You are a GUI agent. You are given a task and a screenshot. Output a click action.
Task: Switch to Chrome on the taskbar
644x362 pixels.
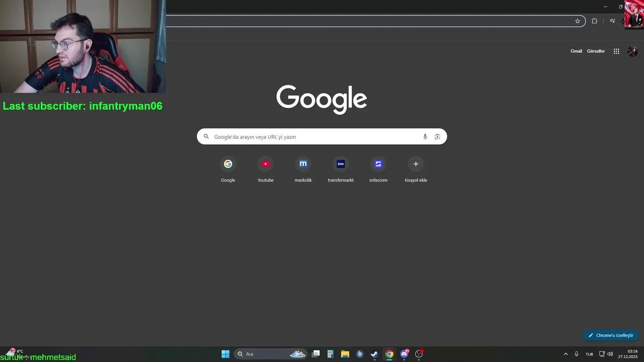coord(389,354)
